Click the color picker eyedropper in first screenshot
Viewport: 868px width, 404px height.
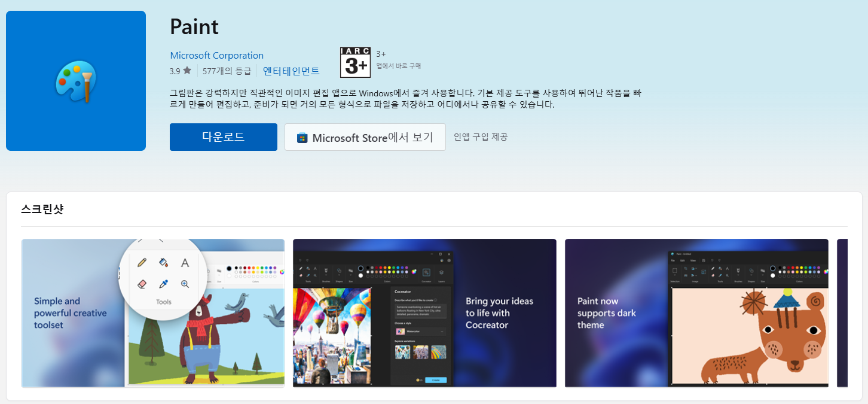pos(163,284)
